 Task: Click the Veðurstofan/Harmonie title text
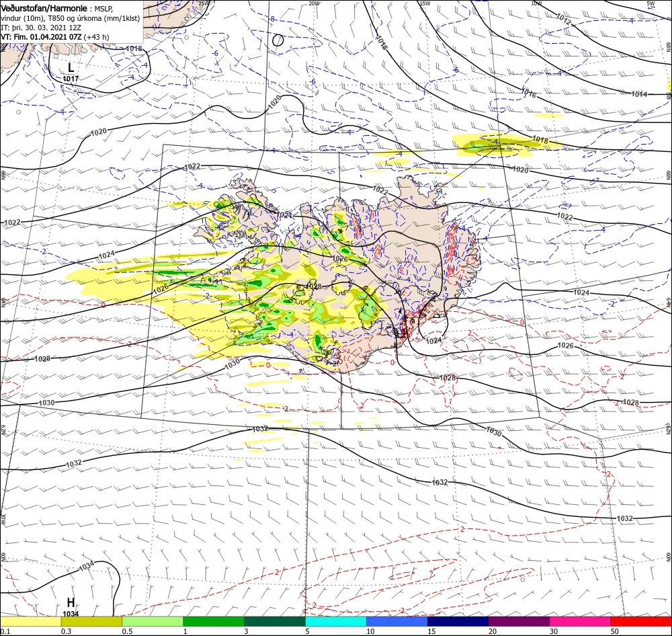tap(44, 8)
